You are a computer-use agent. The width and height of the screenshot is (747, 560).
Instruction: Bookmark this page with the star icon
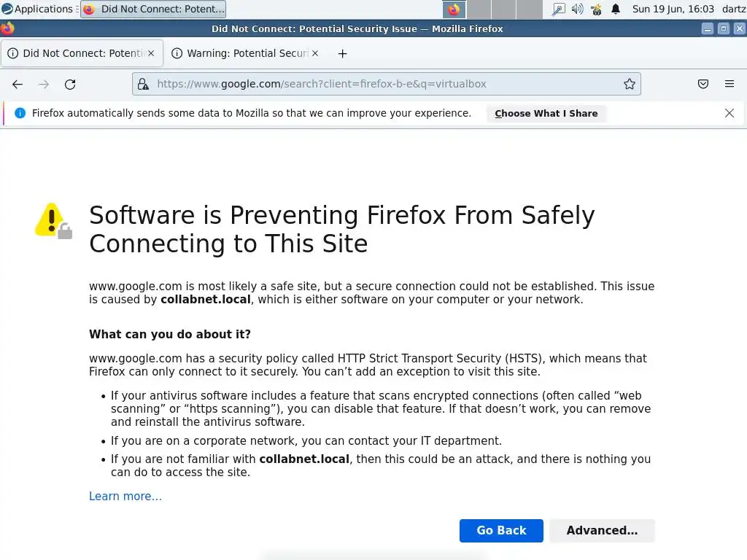coord(630,84)
